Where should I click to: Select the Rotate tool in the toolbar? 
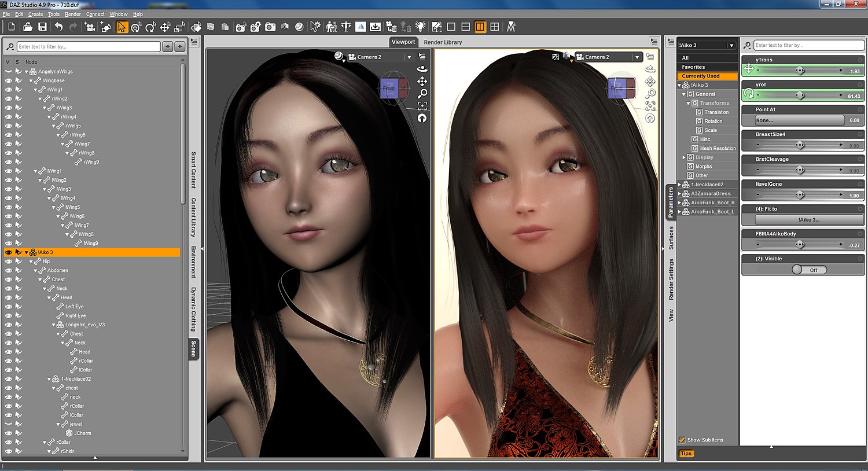[x=150, y=27]
